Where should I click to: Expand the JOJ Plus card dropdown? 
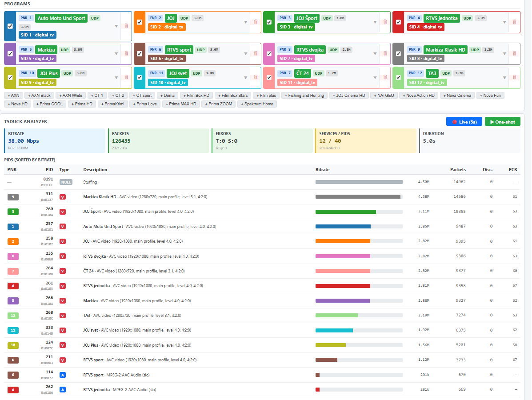(x=116, y=77)
